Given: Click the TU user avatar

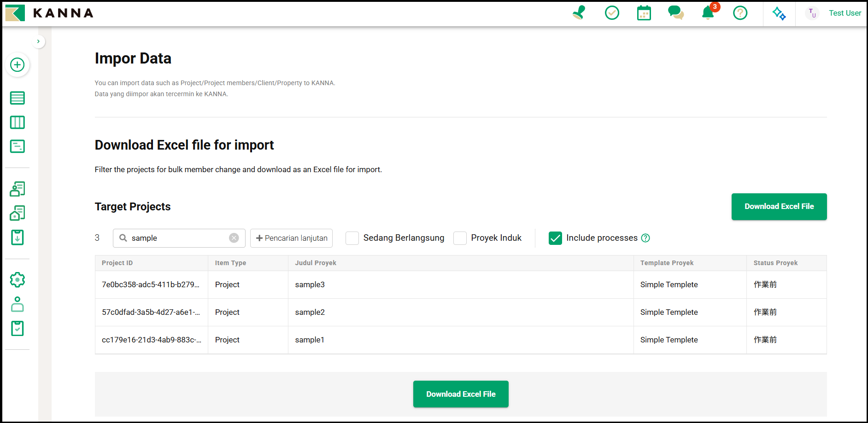Looking at the screenshot, I should coord(812,13).
